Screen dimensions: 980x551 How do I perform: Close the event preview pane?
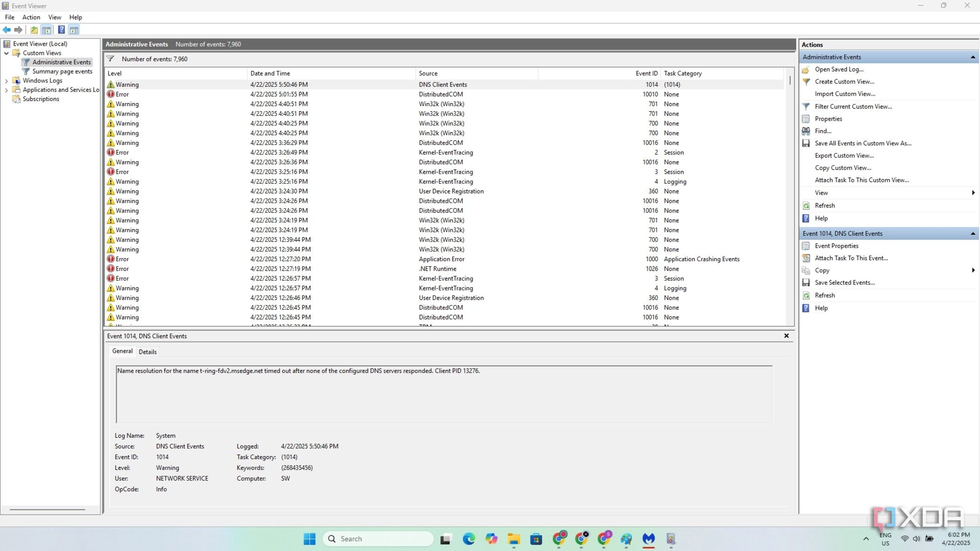click(x=786, y=336)
